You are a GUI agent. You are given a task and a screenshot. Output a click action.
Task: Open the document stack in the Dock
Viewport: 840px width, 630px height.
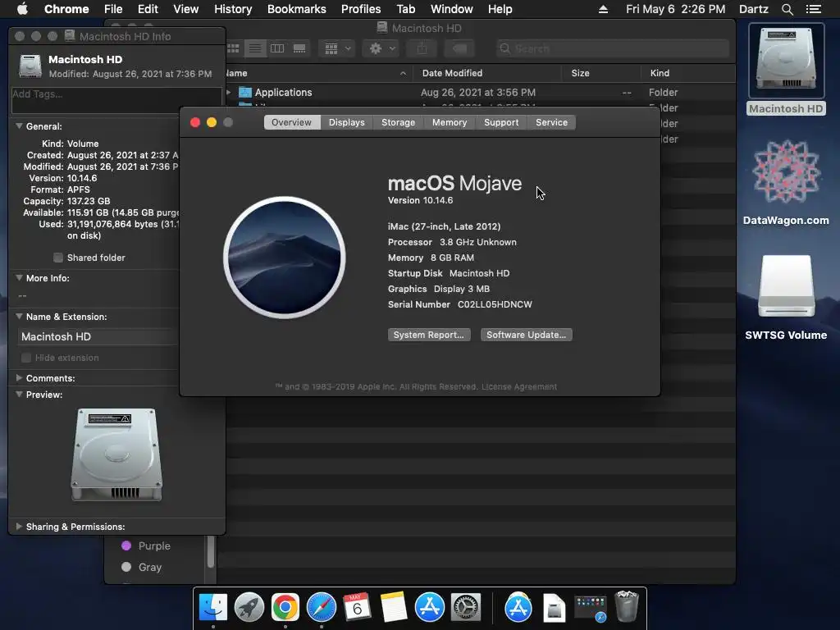(x=554, y=608)
